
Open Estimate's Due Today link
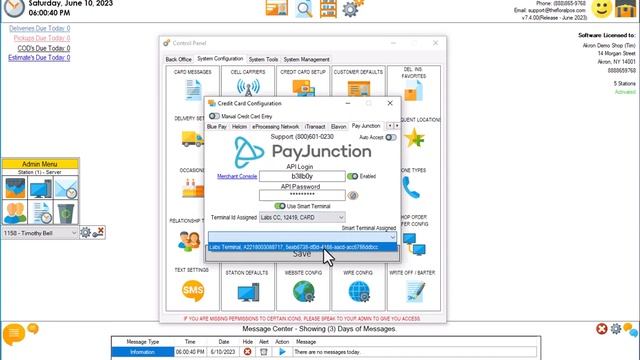point(39,58)
